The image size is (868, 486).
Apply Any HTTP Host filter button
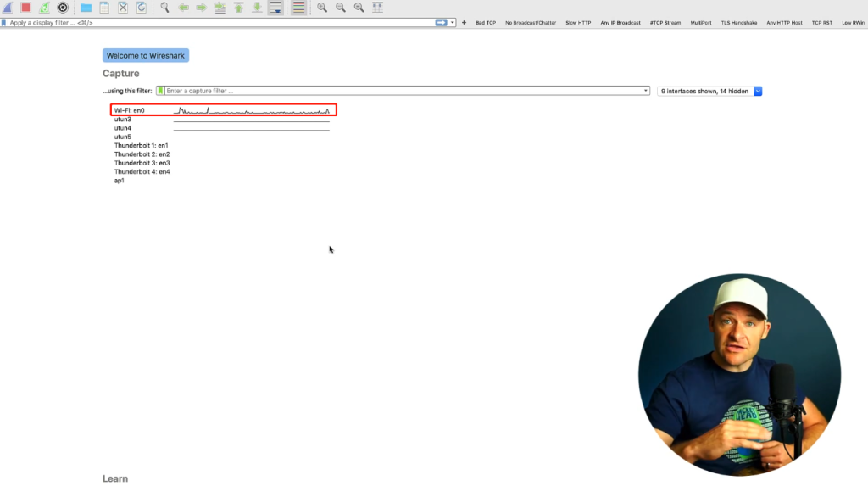(784, 23)
